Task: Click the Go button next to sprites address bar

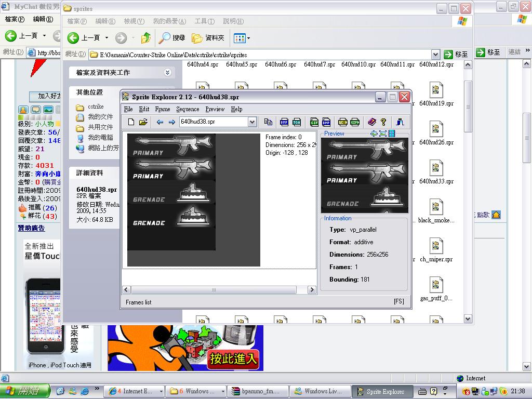Action: point(455,54)
